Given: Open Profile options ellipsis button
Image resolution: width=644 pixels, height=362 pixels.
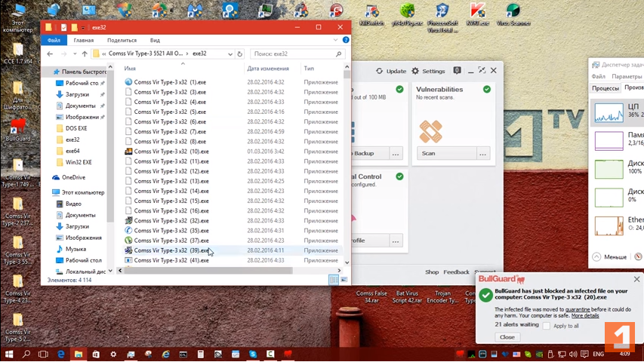Looking at the screenshot, I should point(395,241).
